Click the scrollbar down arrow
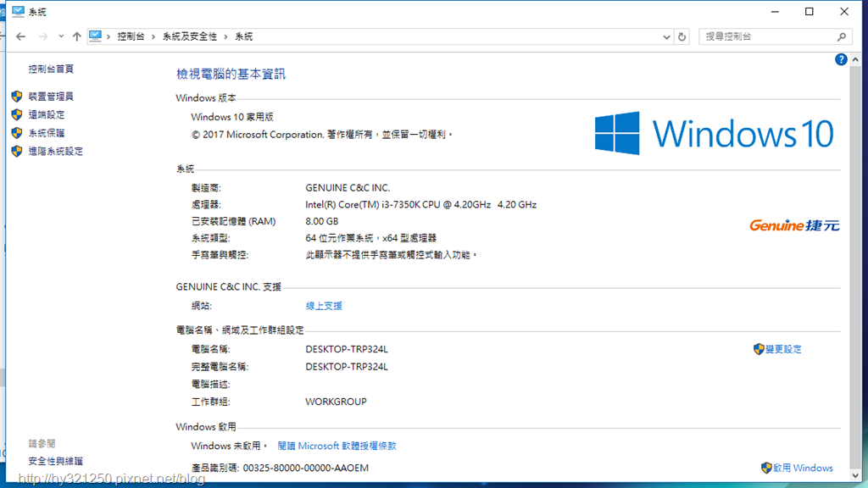 [856, 475]
